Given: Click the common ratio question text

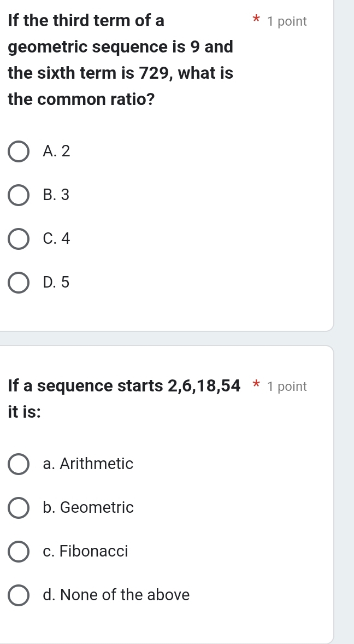Looking at the screenshot, I should pos(121,60).
